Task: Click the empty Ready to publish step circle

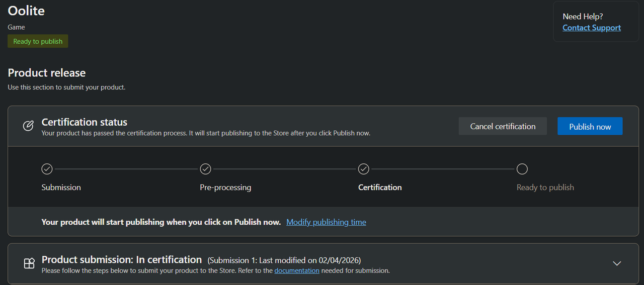Action: tap(522, 169)
